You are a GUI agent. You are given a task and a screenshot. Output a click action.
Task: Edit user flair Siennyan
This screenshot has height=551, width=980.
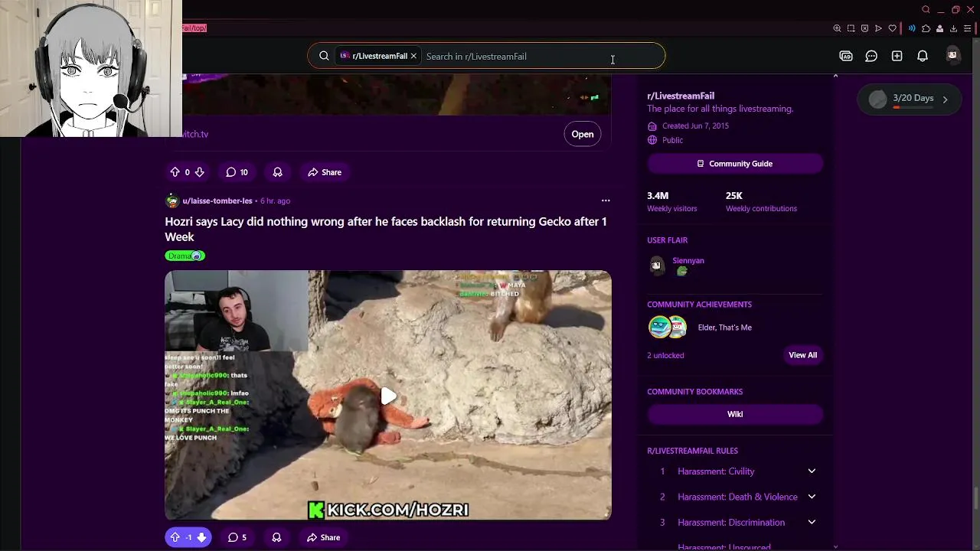click(x=688, y=260)
